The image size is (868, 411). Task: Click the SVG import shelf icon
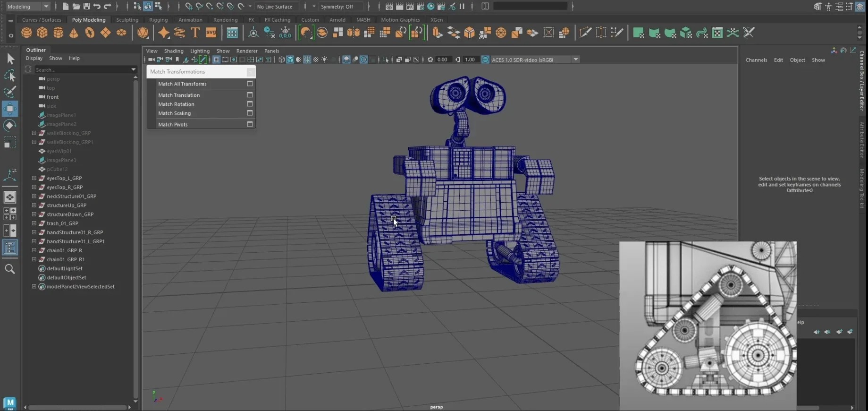pyautogui.click(x=211, y=33)
